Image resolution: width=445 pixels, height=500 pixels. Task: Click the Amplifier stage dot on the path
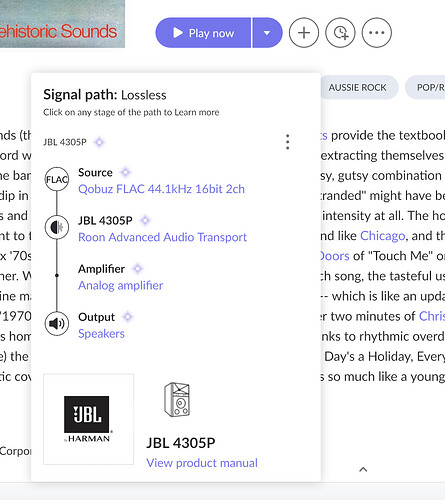tap(57, 275)
